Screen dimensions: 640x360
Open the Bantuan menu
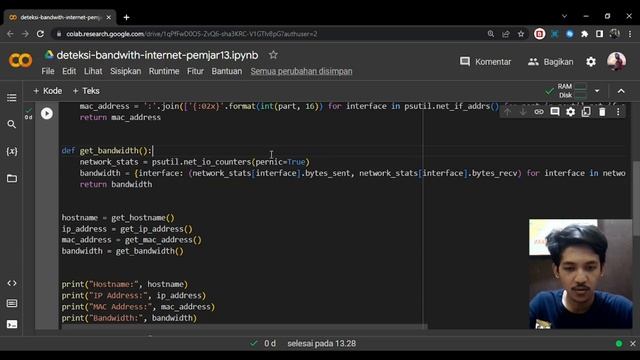pyautogui.click(x=227, y=71)
